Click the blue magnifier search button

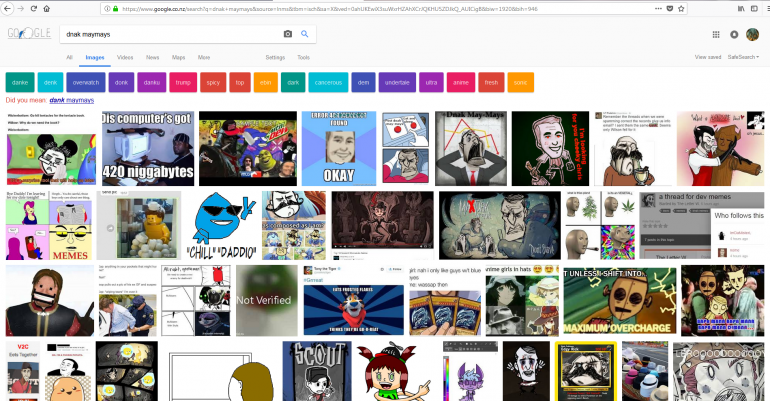pos(304,34)
